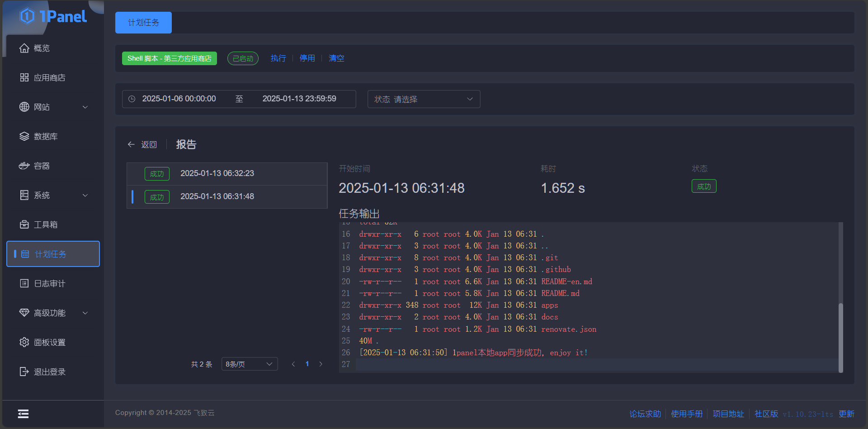
Task: Open the 概览 overview home icon
Action: coord(24,48)
